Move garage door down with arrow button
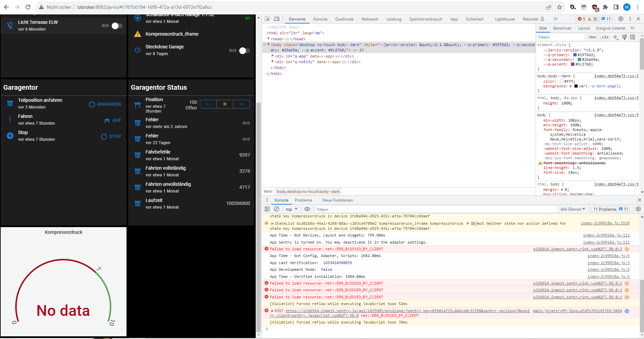 242,104
